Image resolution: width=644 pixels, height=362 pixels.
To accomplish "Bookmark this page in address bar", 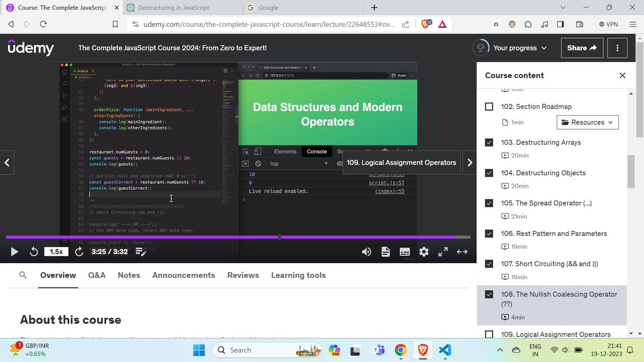I will pyautogui.click(x=114, y=24).
